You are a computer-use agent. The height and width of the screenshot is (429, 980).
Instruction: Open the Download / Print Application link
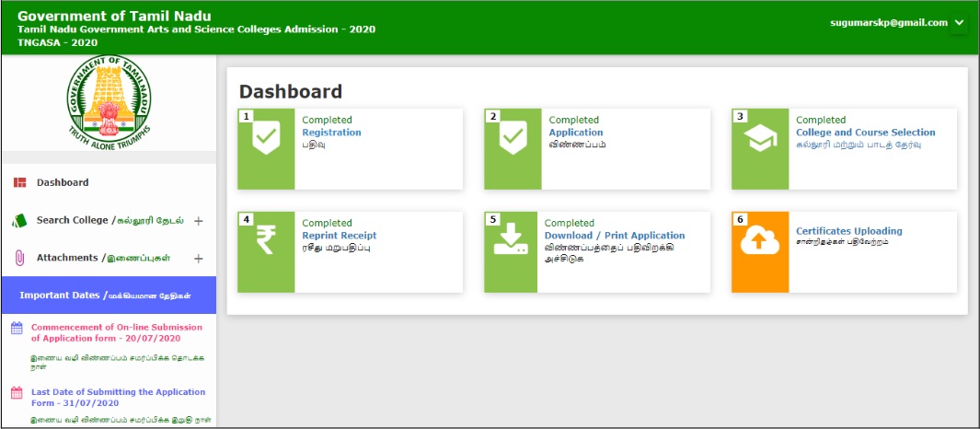[615, 236]
